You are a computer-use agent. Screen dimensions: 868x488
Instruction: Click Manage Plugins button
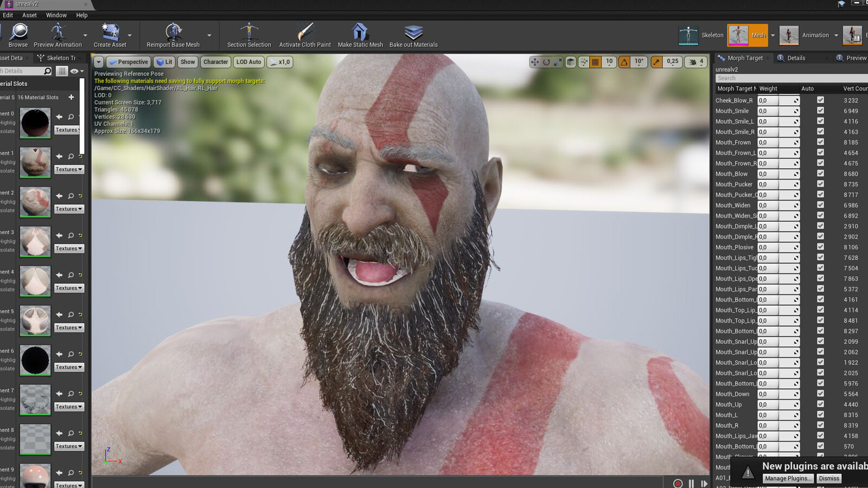pyautogui.click(x=788, y=478)
